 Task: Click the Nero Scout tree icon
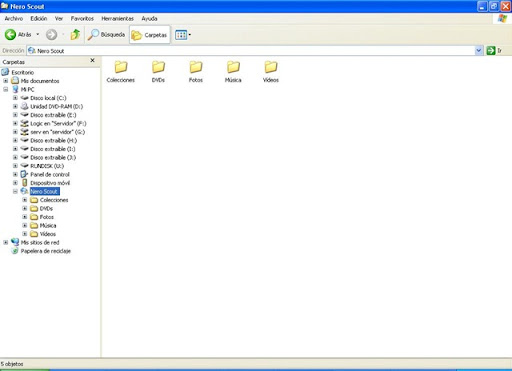[x=24, y=191]
